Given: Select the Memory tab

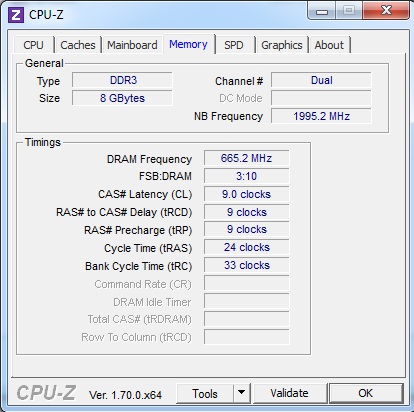Looking at the screenshot, I should [188, 44].
